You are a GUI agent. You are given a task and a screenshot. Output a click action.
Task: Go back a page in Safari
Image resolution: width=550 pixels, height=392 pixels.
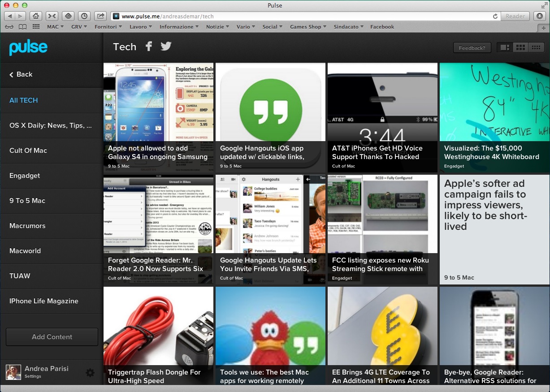click(9, 16)
